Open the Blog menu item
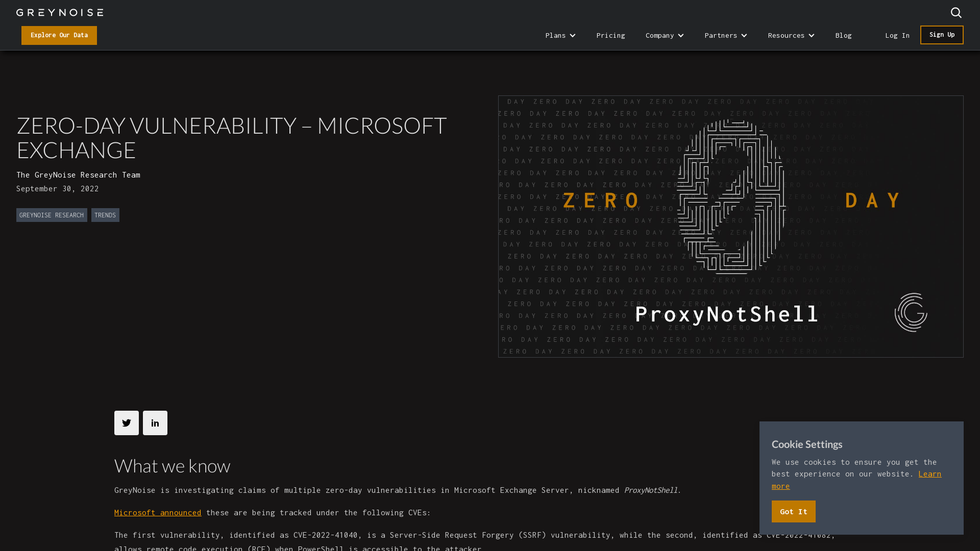980x551 pixels. 844,35
